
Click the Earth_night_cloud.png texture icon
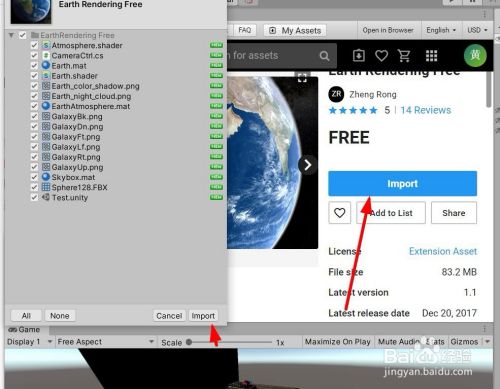coord(46,96)
